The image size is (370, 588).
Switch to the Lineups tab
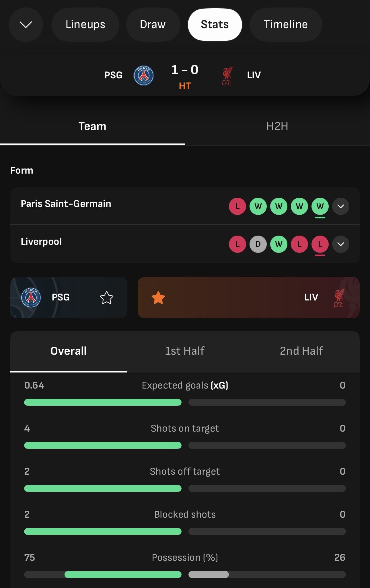(85, 25)
